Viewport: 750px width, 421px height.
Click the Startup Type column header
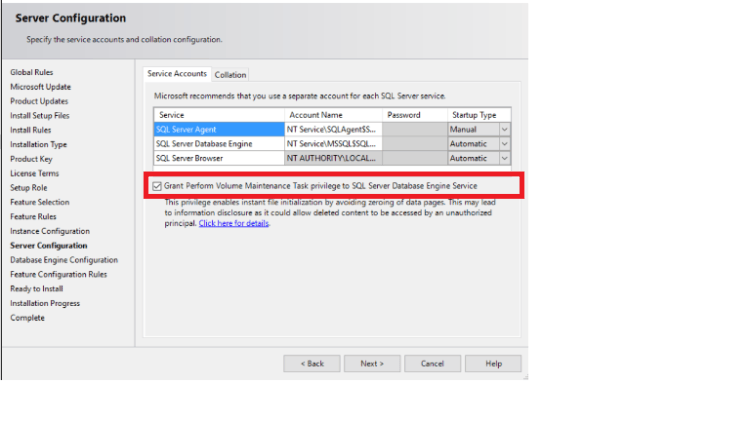[x=479, y=115]
